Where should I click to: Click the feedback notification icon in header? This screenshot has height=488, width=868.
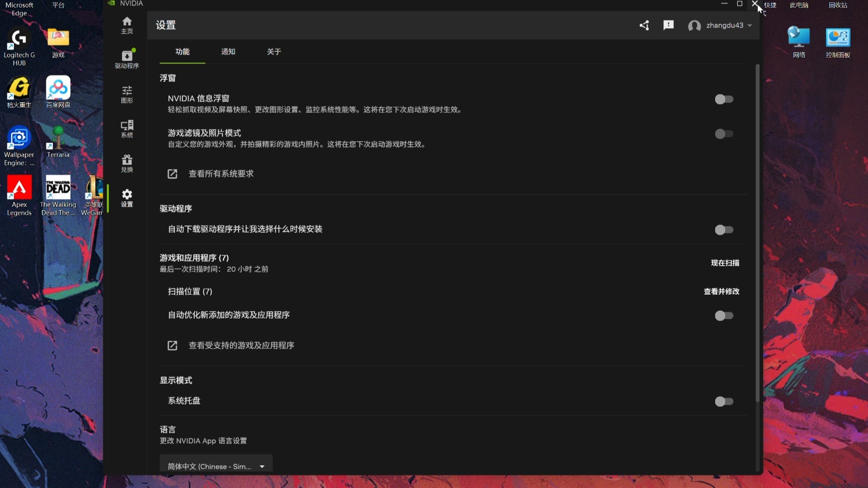pos(668,25)
